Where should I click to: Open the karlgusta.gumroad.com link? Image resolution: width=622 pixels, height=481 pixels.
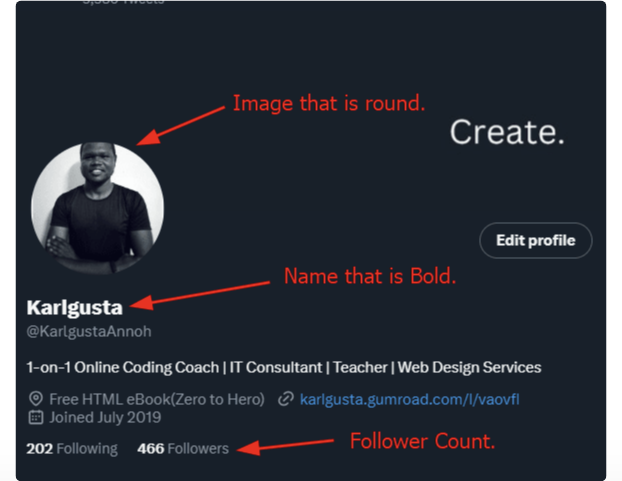pyautogui.click(x=409, y=399)
